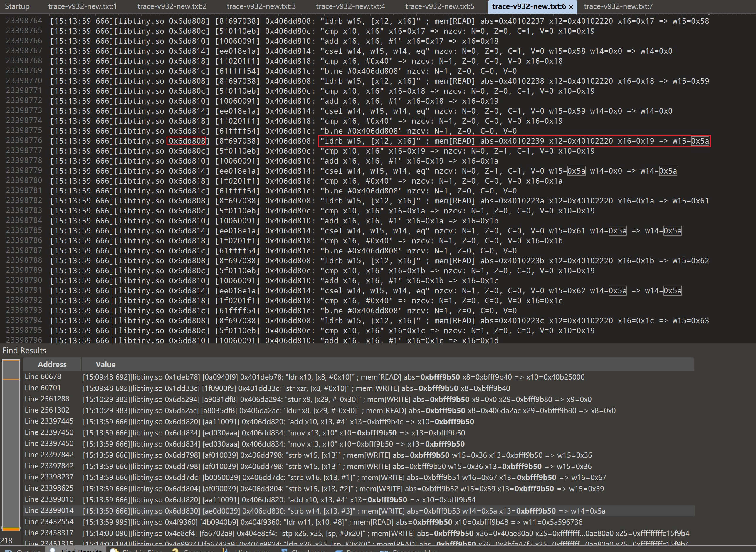Open the trace-v932-new.txt:7 tab
Image resolution: width=756 pixels, height=552 pixels.
click(x=618, y=6)
